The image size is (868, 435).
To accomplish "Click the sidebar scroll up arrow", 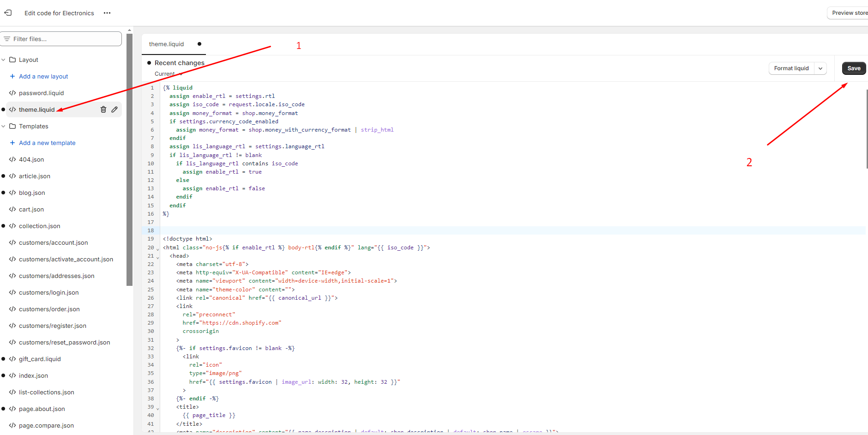I will click(129, 30).
